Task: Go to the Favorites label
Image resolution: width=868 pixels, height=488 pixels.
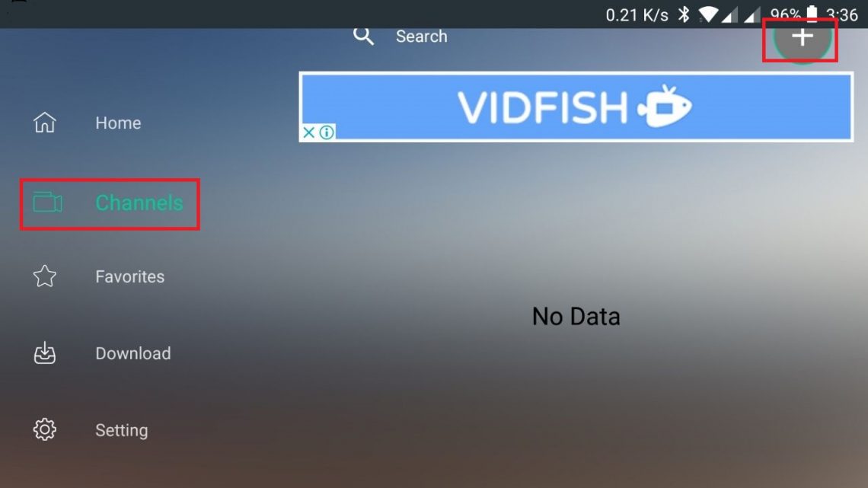Action: [129, 276]
